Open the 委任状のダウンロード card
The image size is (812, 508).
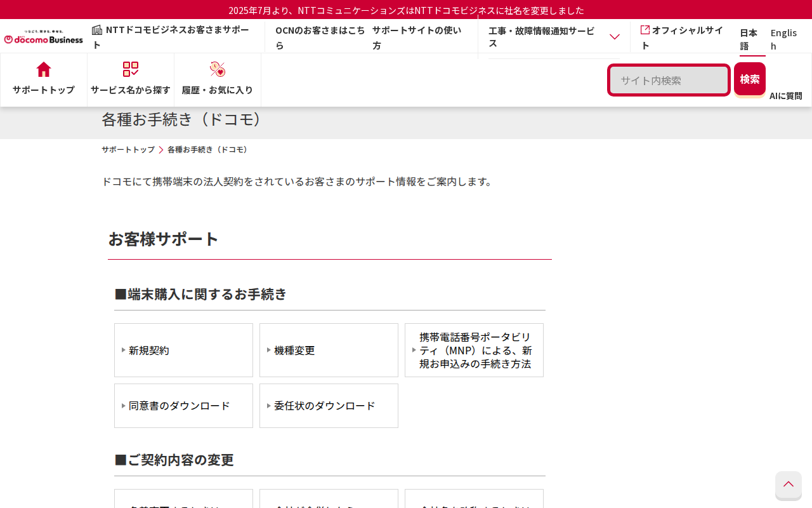pyautogui.click(x=329, y=406)
